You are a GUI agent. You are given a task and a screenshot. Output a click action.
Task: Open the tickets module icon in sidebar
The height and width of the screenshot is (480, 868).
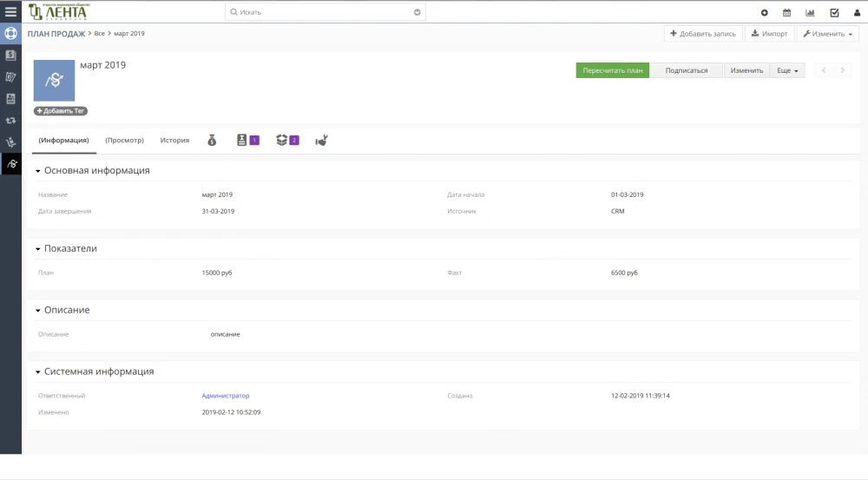tap(10, 77)
